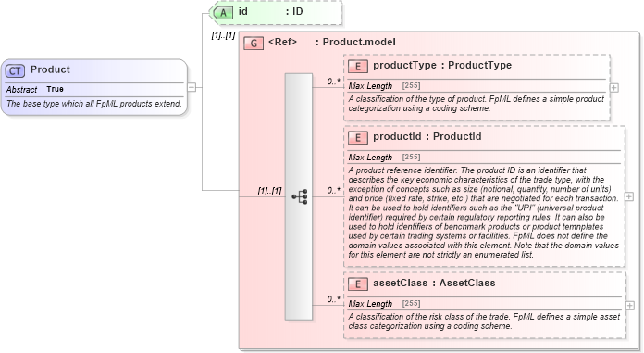Select the 'id : ID' attribute label

pos(271,11)
